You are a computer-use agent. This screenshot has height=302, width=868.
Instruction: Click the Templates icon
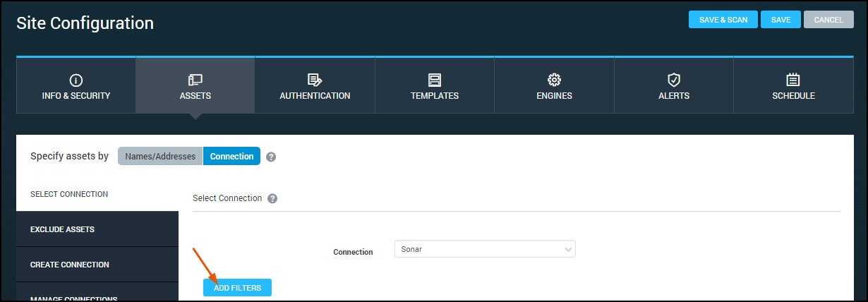pyautogui.click(x=435, y=80)
